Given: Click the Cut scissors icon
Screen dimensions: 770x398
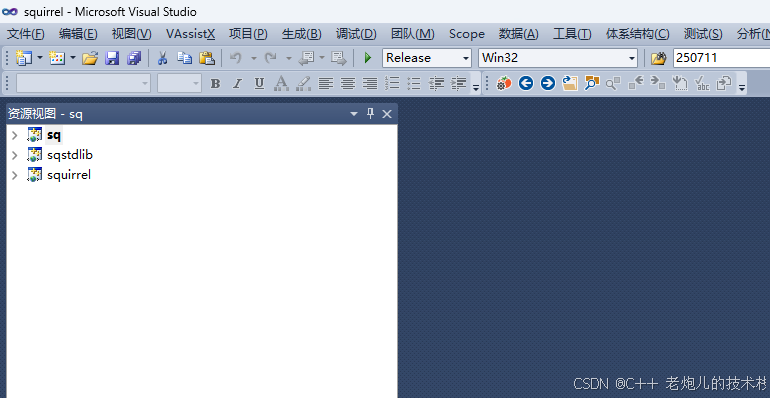Looking at the screenshot, I should 163,58.
